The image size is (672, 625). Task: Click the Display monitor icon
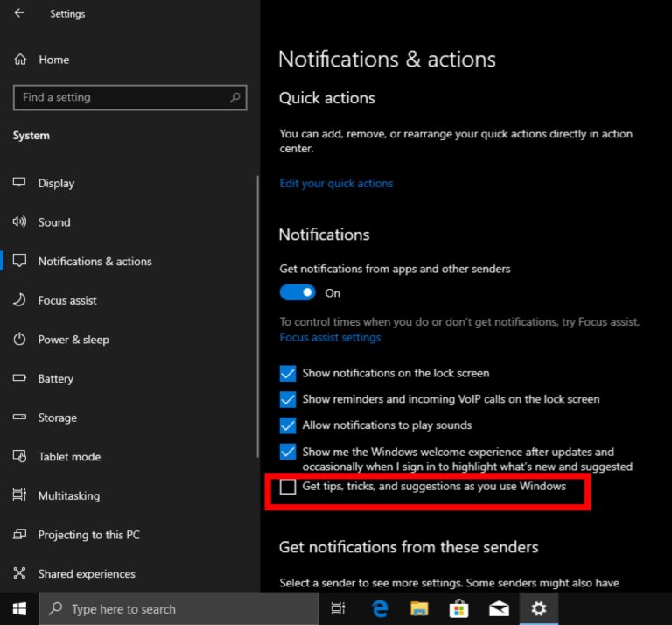pyautogui.click(x=19, y=183)
